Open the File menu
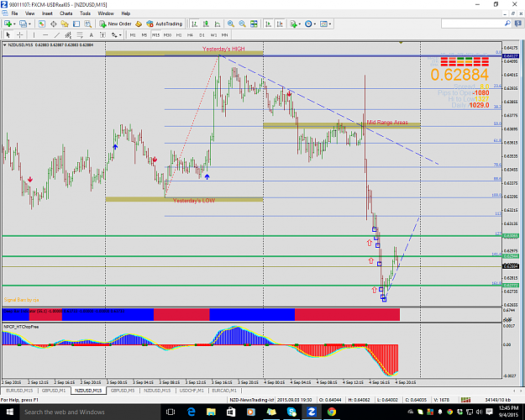Image resolution: width=525 pixels, height=420 pixels. pyautogui.click(x=14, y=13)
